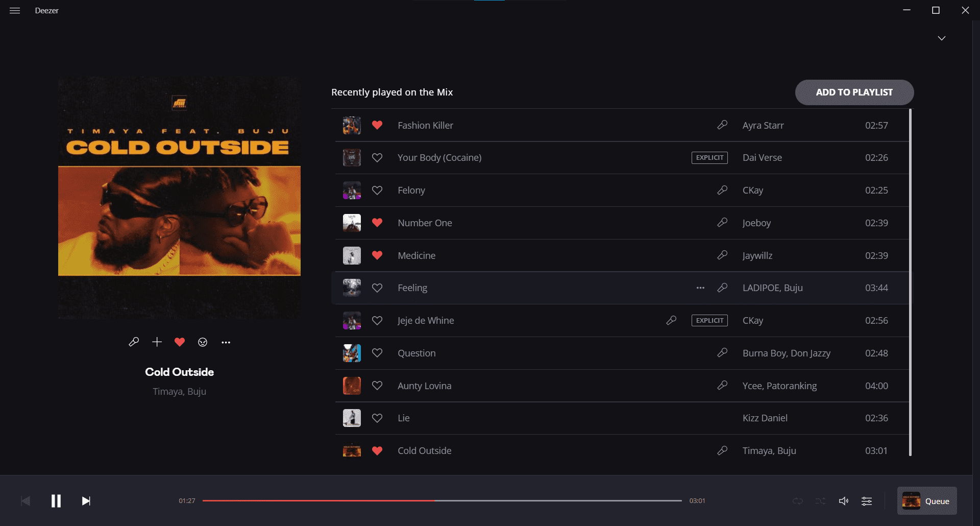The image size is (980, 526).
Task: Toggle the repeat icon in player bar
Action: tap(798, 501)
